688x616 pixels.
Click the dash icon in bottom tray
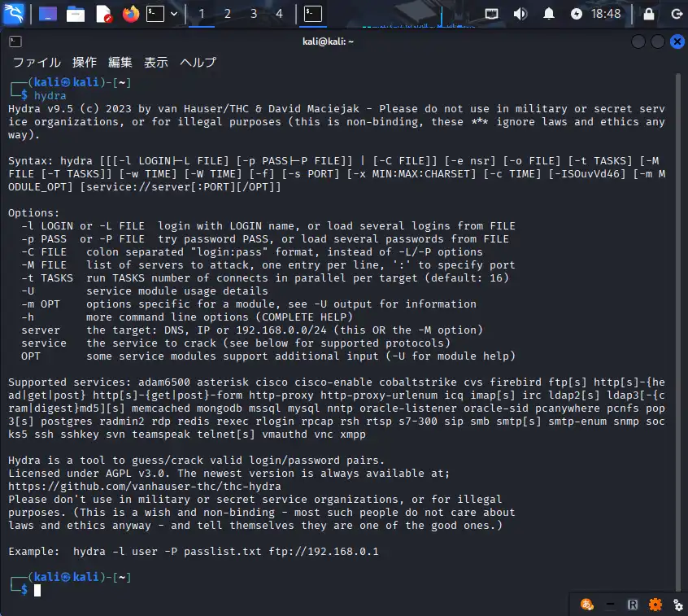pos(610,605)
